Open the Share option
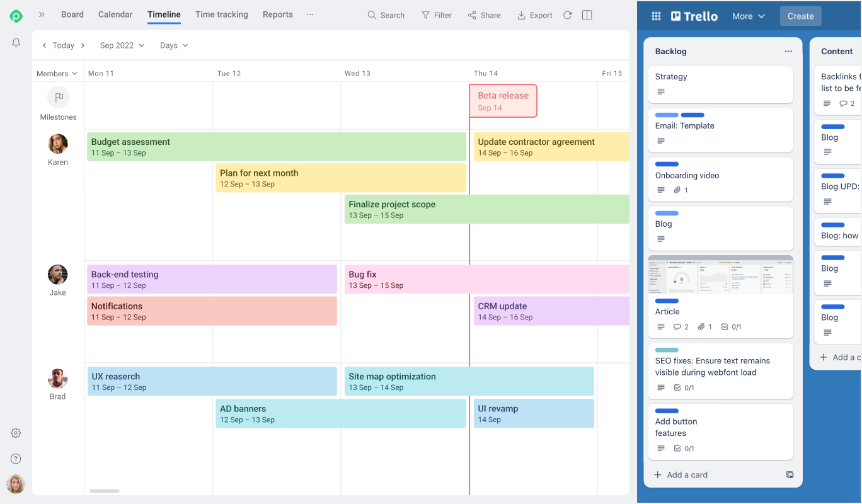Viewport: 862px width, 504px height. point(484,14)
